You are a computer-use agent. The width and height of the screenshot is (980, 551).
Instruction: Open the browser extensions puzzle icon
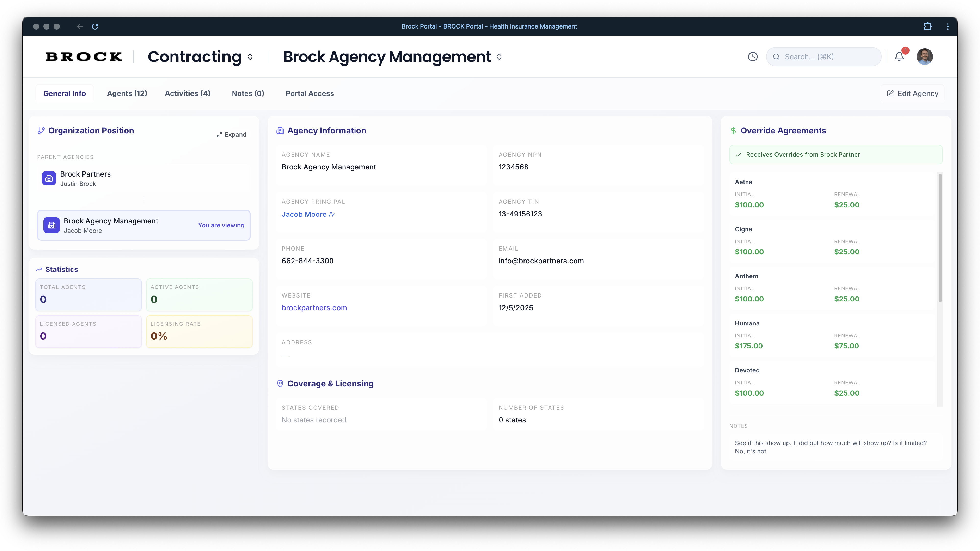point(927,26)
